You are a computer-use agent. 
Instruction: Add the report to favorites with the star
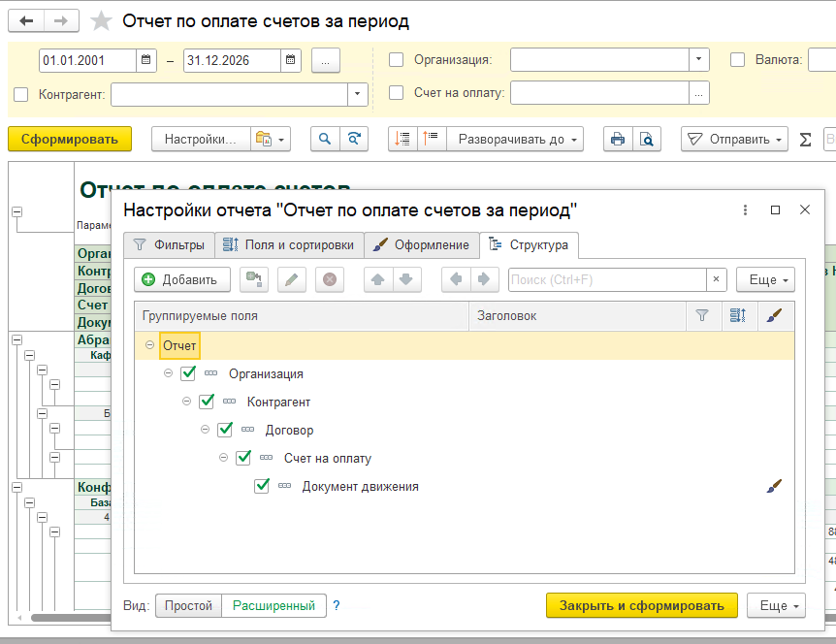point(101,21)
